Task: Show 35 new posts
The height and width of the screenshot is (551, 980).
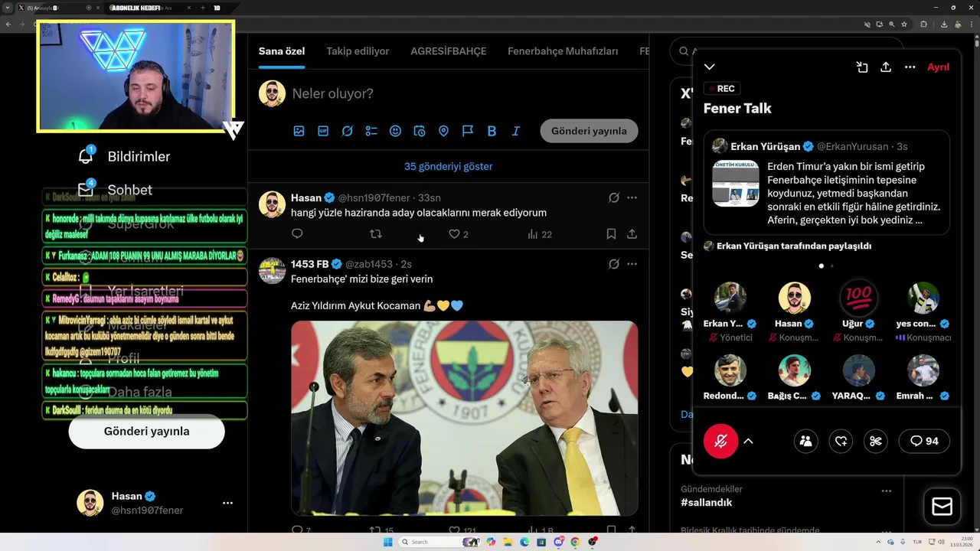Action: pyautogui.click(x=449, y=166)
